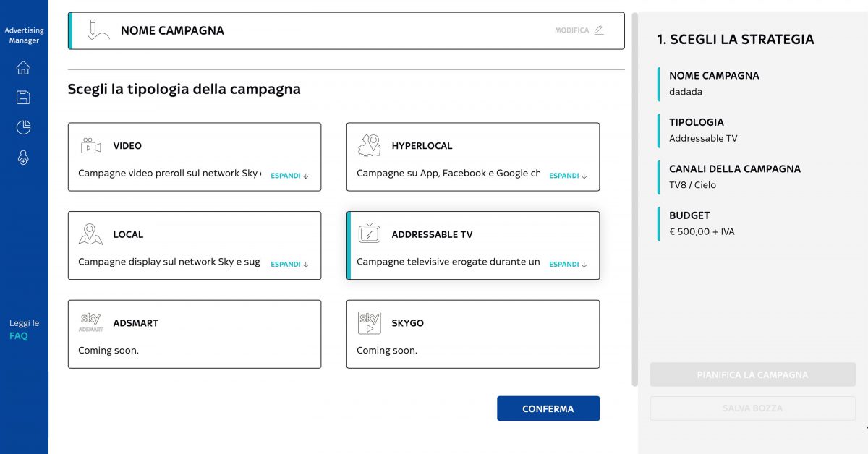Select the LOCAL campaign type card
This screenshot has width=868, height=454.
pos(195,246)
